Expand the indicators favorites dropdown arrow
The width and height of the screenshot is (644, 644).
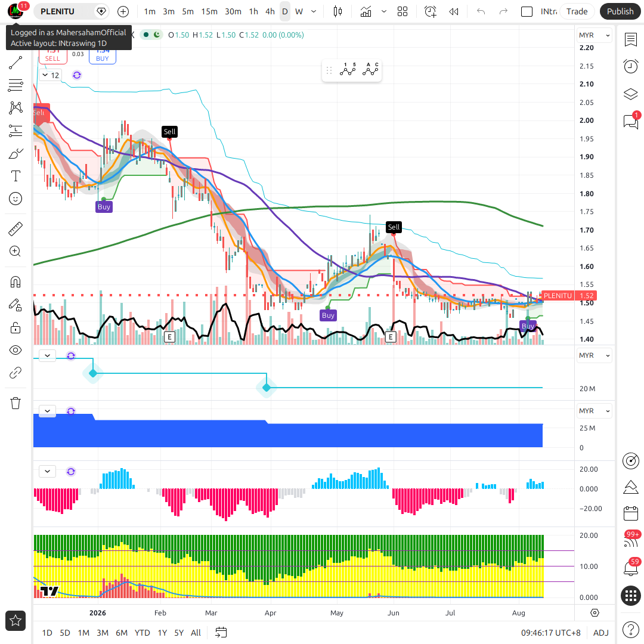(384, 11)
